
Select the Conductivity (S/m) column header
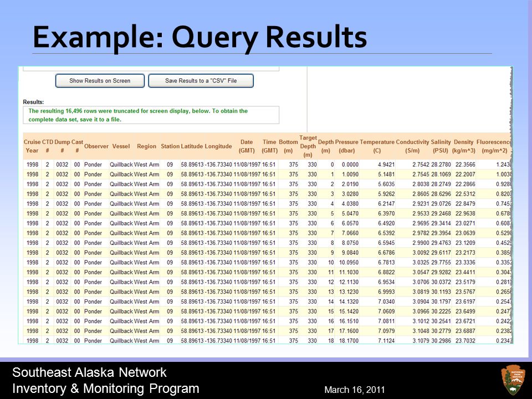(x=412, y=146)
